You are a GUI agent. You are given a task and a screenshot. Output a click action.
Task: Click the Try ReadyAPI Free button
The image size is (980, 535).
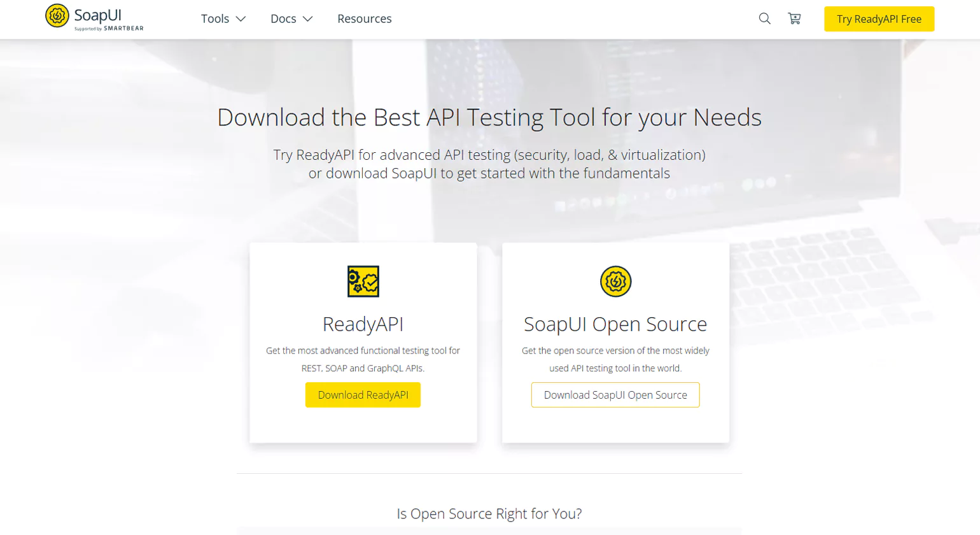pos(879,18)
